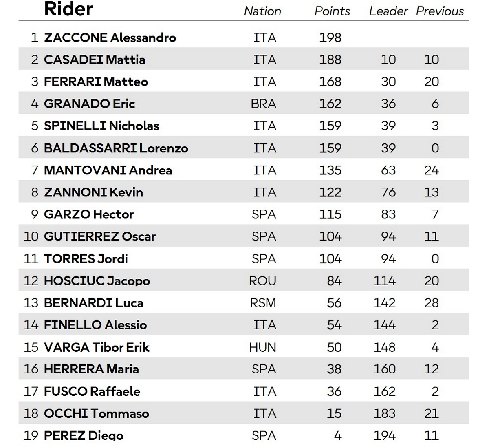Select rider HERRERA Maria
This screenshot has width=489, height=448.
(91, 369)
